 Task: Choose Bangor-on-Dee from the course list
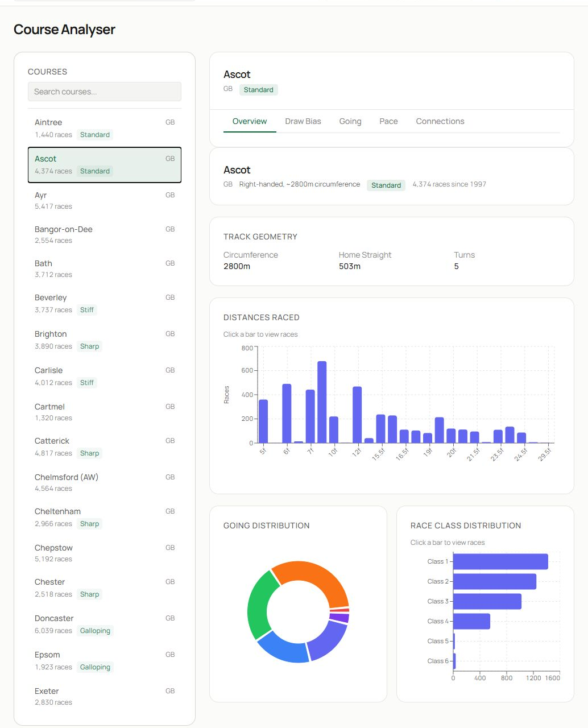(105, 234)
